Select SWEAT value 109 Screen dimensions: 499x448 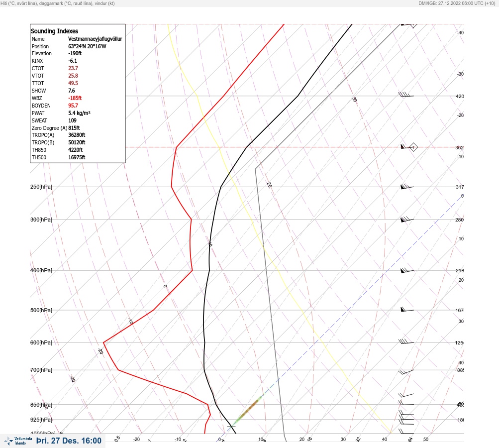point(72,120)
